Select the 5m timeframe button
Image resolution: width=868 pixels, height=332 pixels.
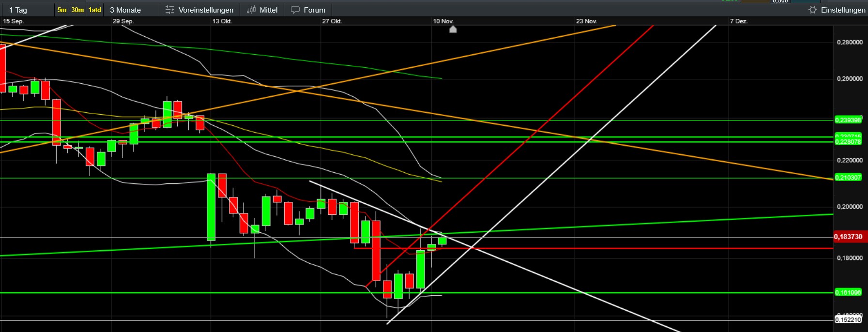(x=62, y=10)
